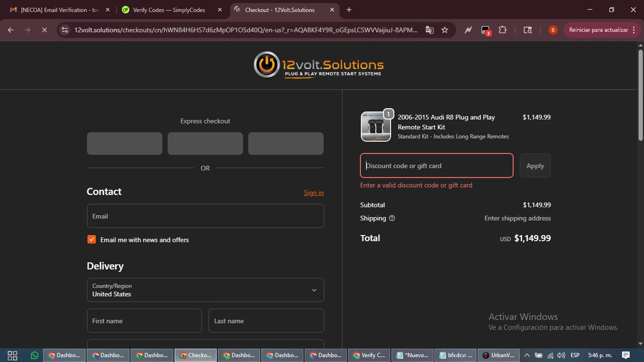Viewport: 644px width, 362px height.
Task: Open a new browser tab
Action: tap(349, 10)
